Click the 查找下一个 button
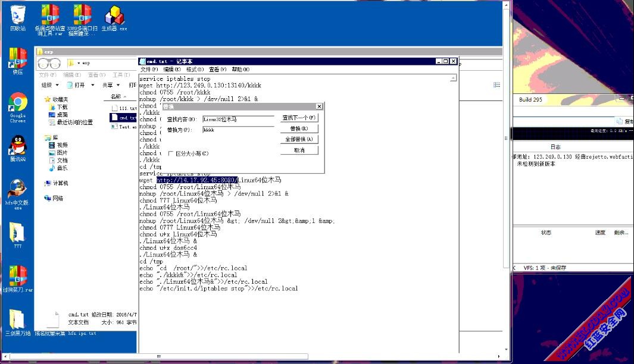The width and height of the screenshot is (634, 364). point(299,118)
